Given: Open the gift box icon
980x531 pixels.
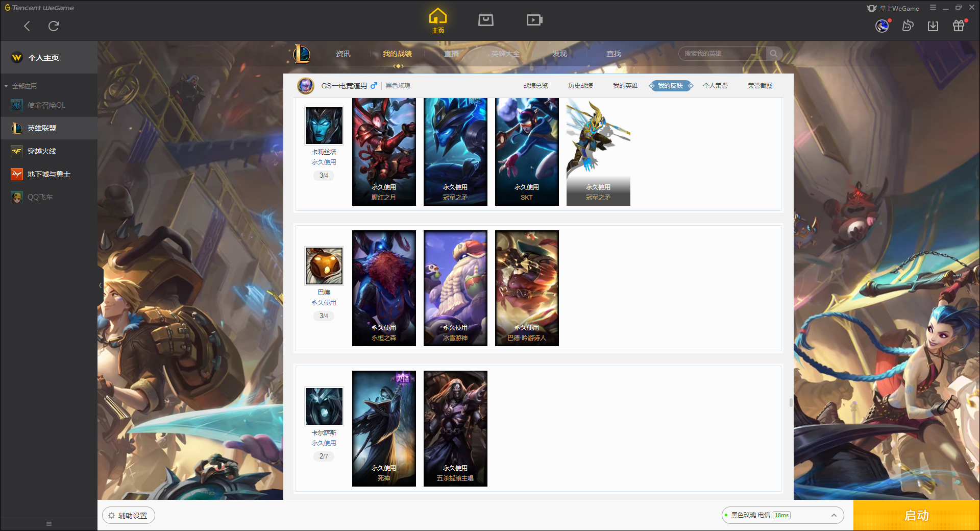Looking at the screenshot, I should coord(959,26).
